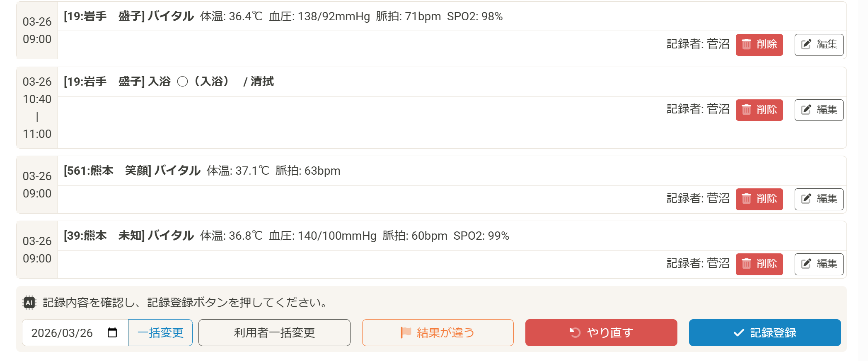Screen dimensions: 868x361
Task: Click the trash icon to delete 岩手盛子's vital record
Action: 747,44
